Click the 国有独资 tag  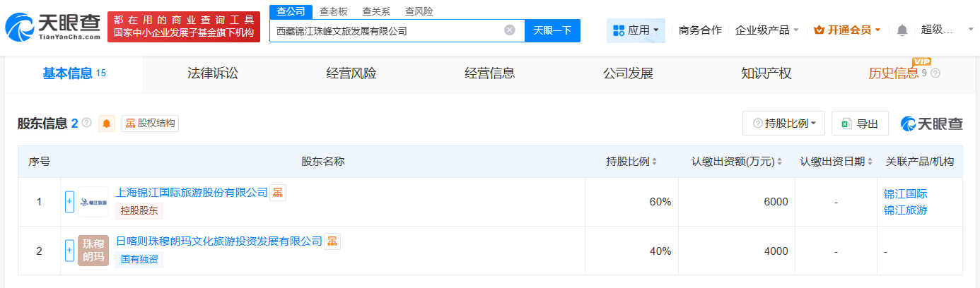coord(139,259)
